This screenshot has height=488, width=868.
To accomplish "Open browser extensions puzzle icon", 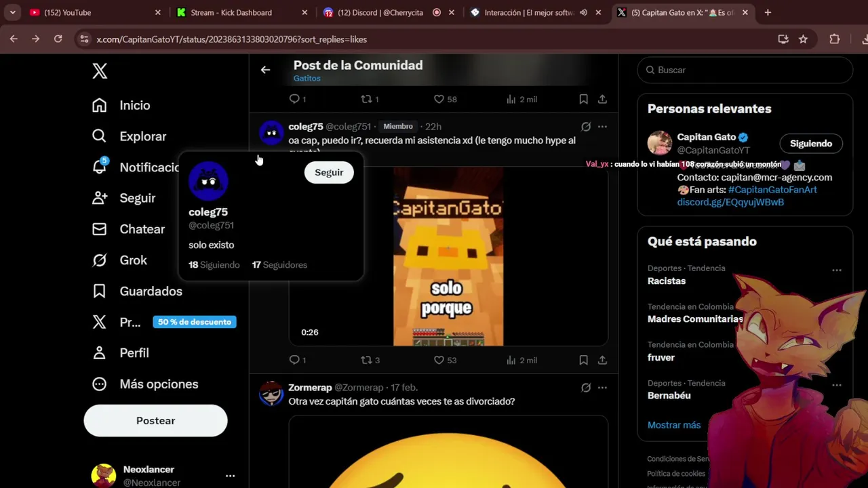I will coord(835,39).
